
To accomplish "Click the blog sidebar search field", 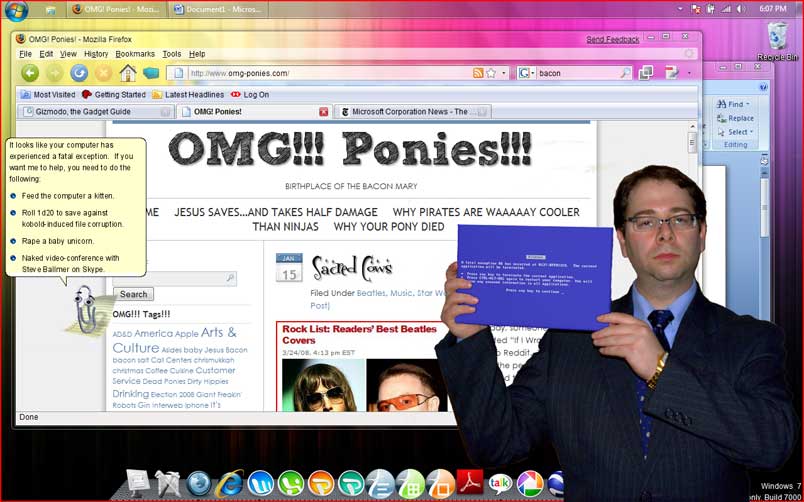I will coord(175,278).
